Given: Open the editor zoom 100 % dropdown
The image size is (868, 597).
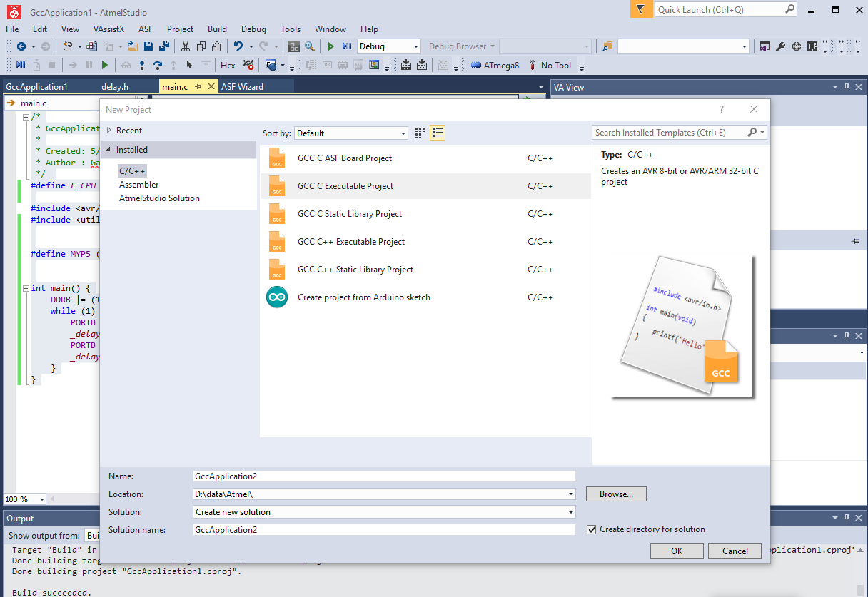Looking at the screenshot, I should 42,499.
